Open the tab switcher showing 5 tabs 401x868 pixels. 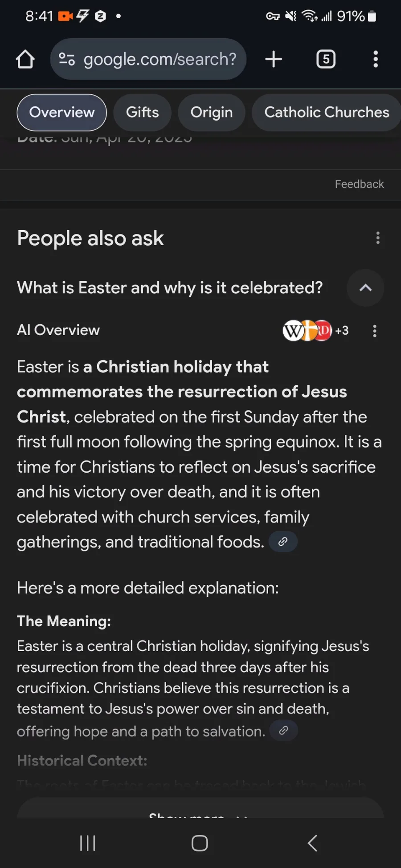click(x=326, y=59)
